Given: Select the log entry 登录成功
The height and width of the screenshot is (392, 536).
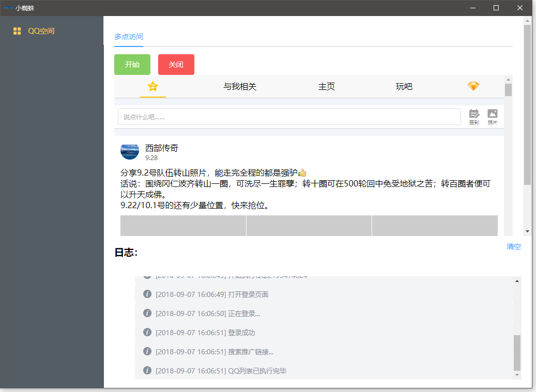Looking at the screenshot, I should pos(324,333).
